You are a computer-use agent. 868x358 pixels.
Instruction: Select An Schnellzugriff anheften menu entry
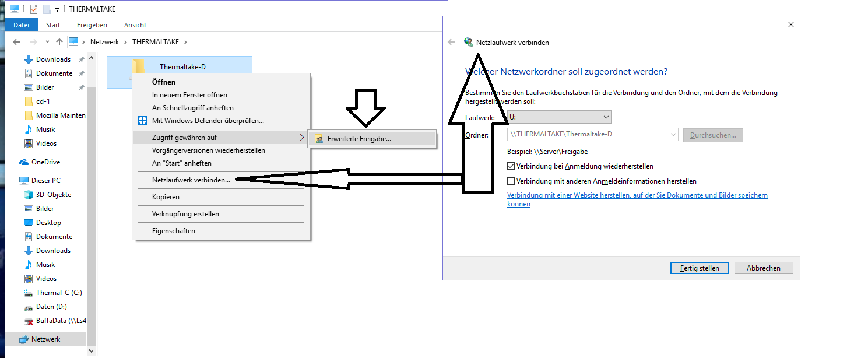(222, 108)
